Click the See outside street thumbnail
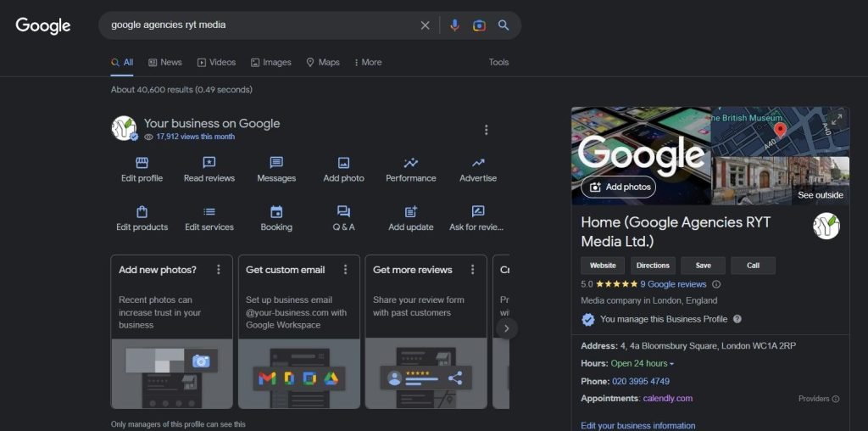 [781, 180]
